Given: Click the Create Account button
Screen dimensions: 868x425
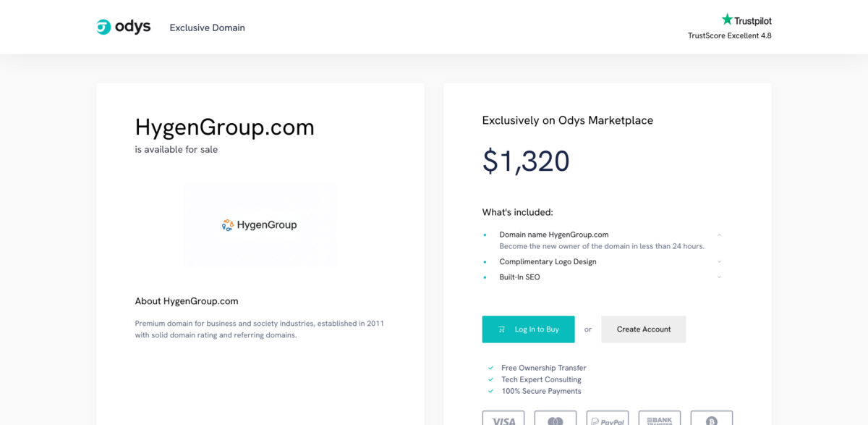Looking at the screenshot, I should (643, 329).
